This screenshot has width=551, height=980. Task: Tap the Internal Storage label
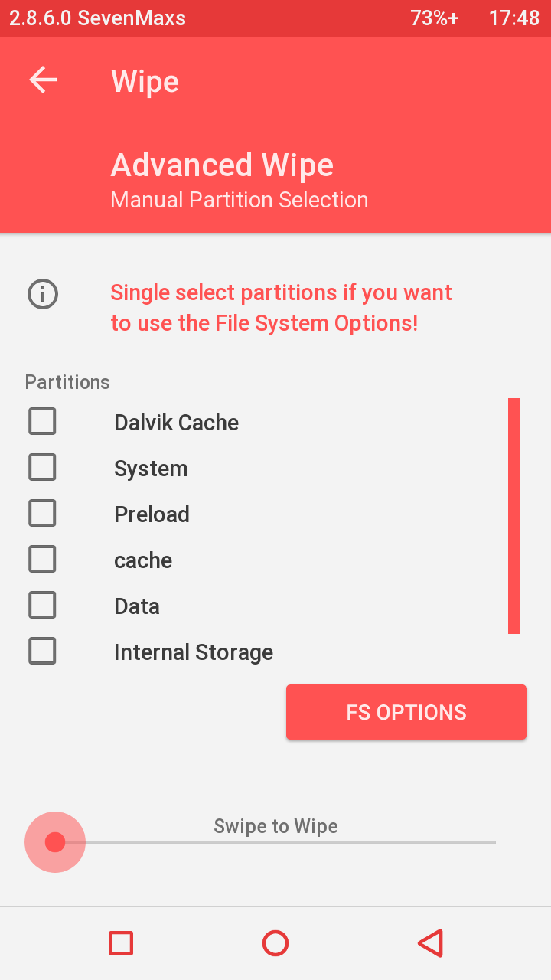click(194, 652)
